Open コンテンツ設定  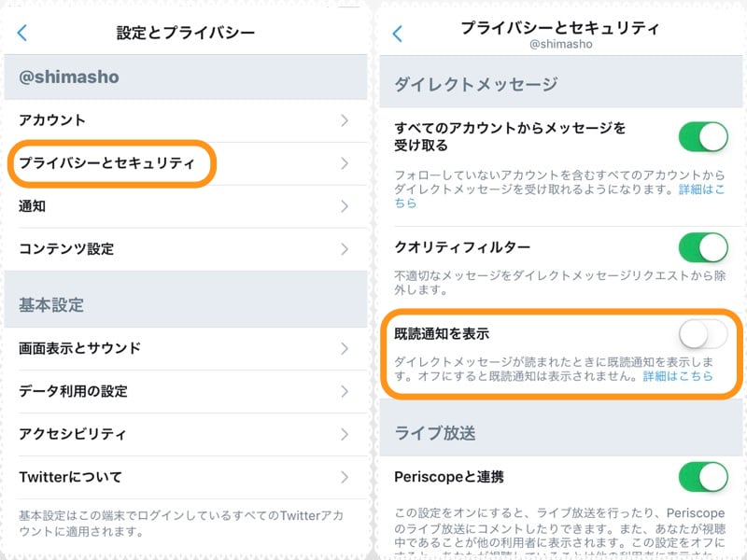point(112,249)
